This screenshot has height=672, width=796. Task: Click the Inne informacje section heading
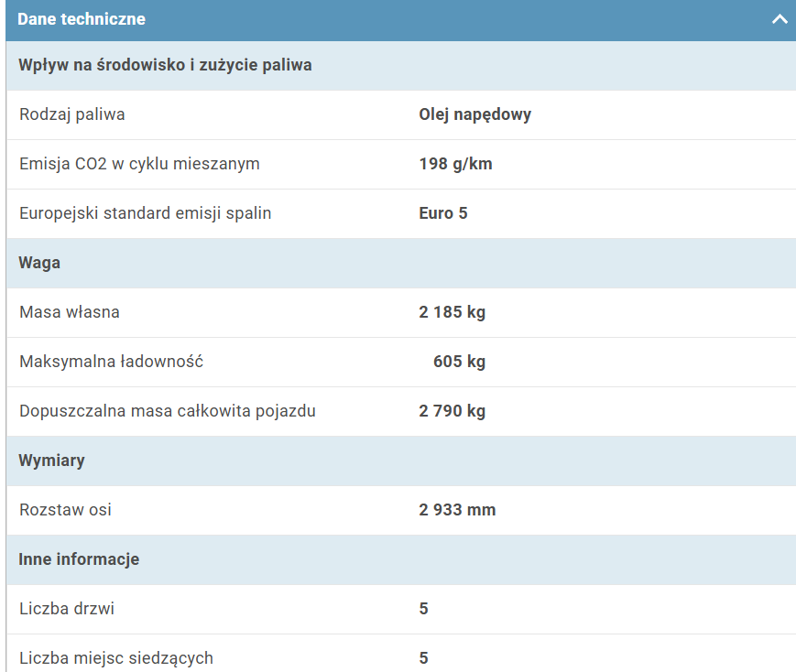click(79, 559)
